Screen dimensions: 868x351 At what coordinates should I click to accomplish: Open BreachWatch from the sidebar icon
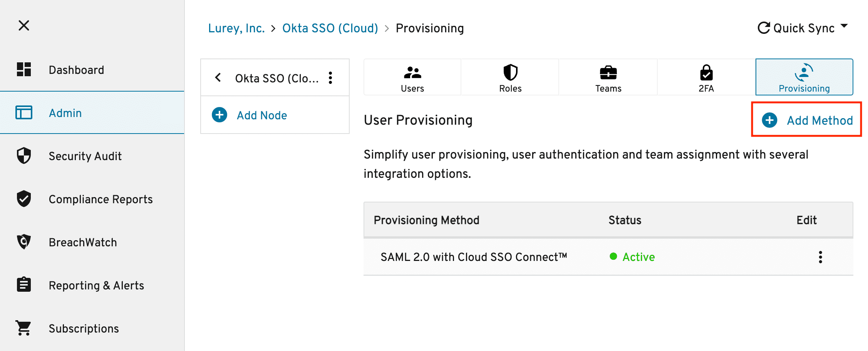coord(24,242)
